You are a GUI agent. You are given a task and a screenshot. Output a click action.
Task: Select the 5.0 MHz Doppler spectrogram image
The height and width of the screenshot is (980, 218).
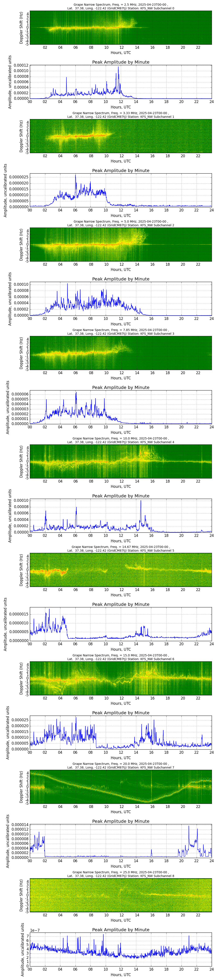coord(120,244)
